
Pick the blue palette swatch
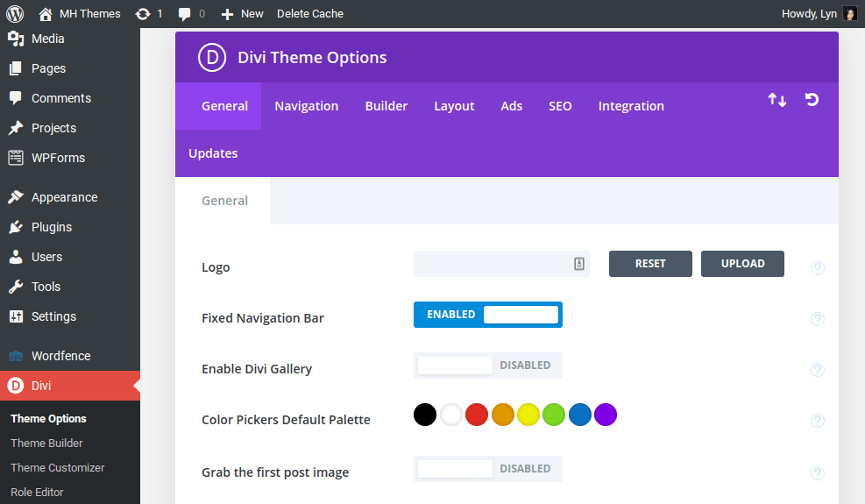(x=580, y=415)
